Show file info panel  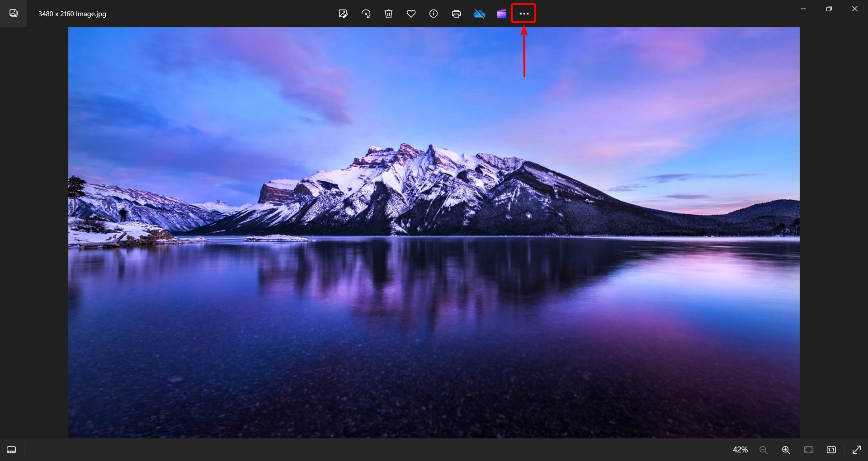pyautogui.click(x=434, y=14)
